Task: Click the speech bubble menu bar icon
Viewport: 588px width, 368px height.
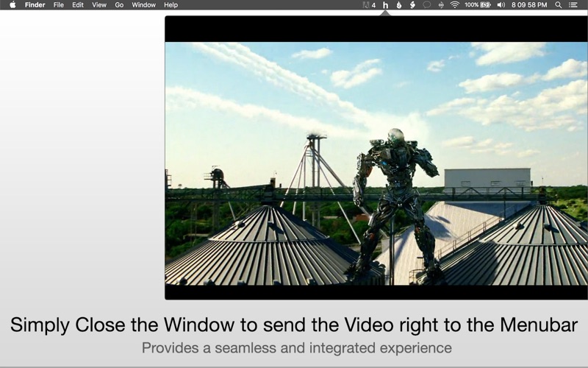Action: 427,5
